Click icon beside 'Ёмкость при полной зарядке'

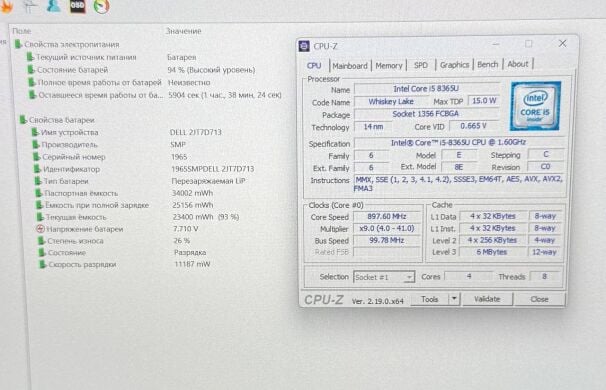[x=40, y=205]
